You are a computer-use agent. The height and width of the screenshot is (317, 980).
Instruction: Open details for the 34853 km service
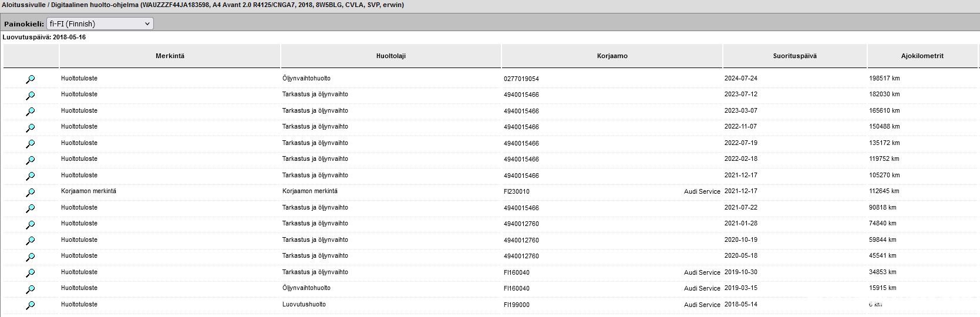click(x=31, y=273)
